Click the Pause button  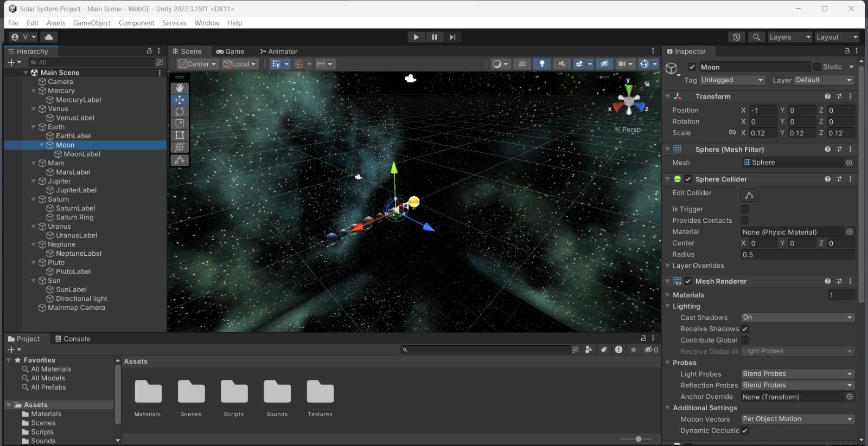coord(434,37)
